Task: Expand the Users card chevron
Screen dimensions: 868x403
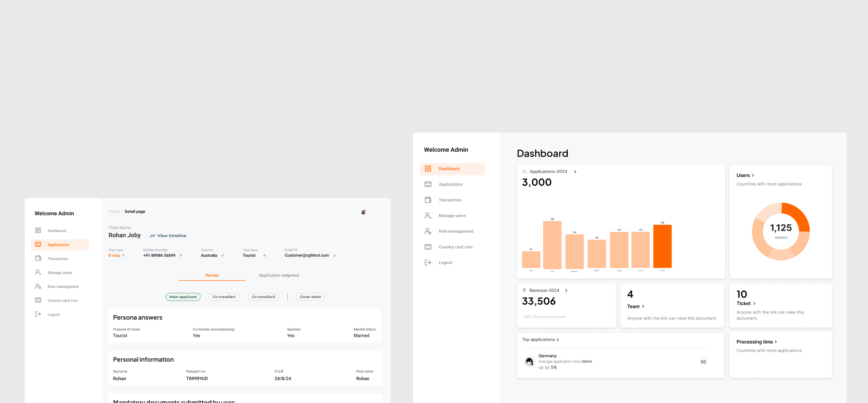Action: 753,175
